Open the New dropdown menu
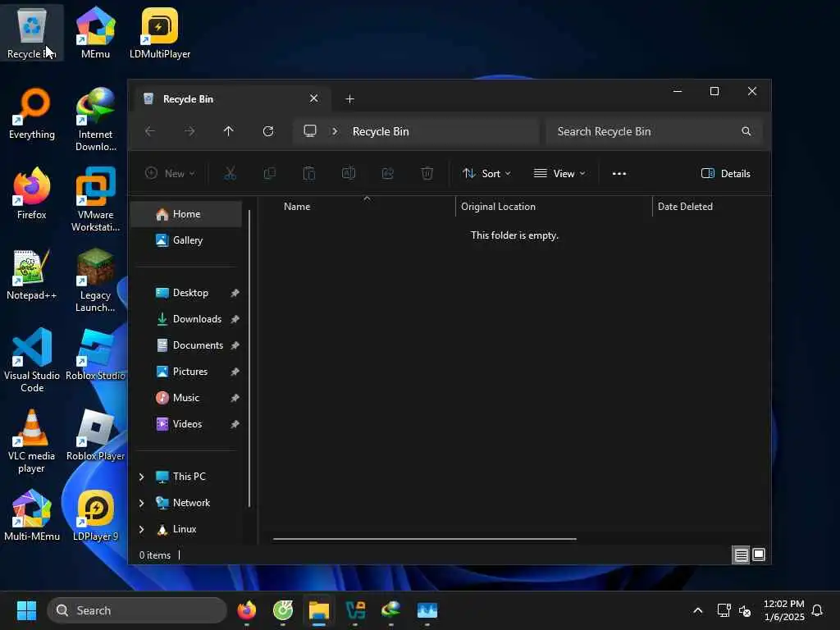The height and width of the screenshot is (630, 840). click(170, 174)
